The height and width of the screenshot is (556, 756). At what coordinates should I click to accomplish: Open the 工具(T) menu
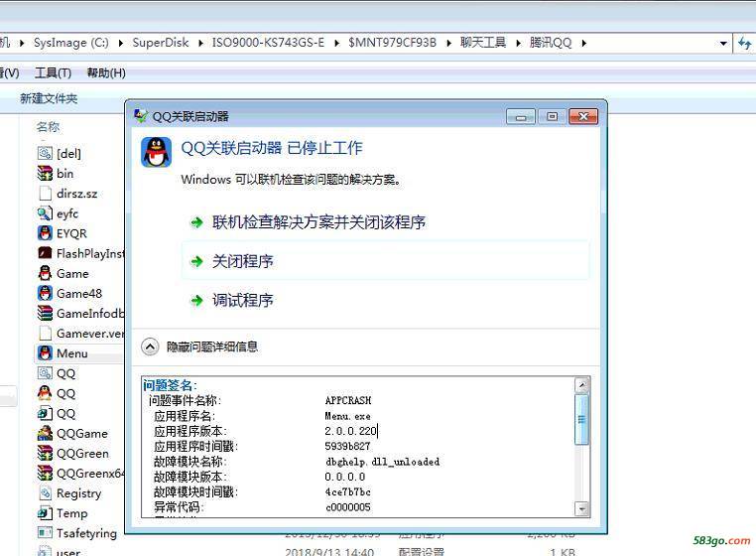pos(53,72)
